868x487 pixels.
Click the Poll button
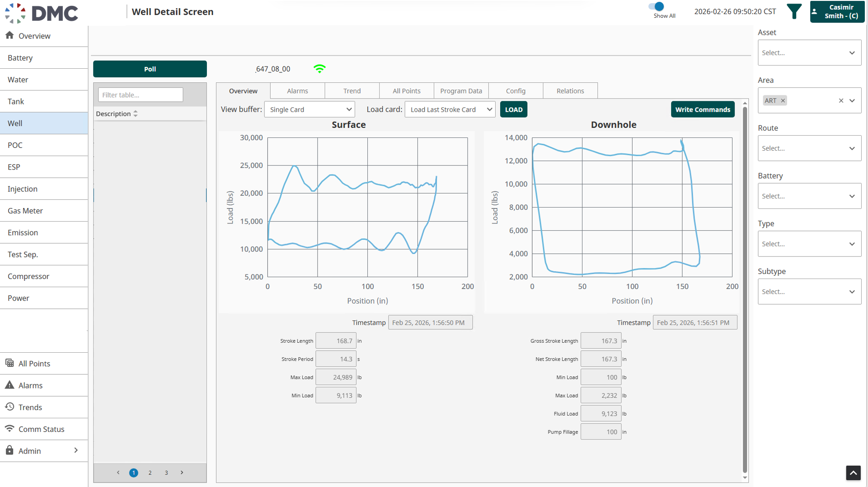click(x=150, y=69)
